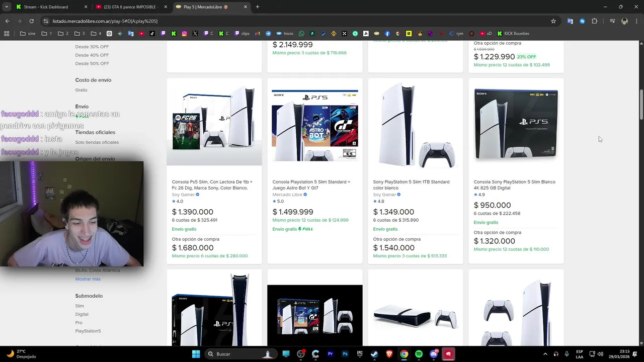Close the Stream - Kick Dashboard tab

[x=86, y=7]
